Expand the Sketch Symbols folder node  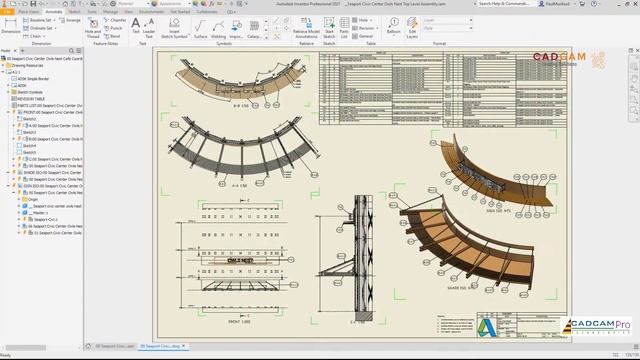click(8, 92)
